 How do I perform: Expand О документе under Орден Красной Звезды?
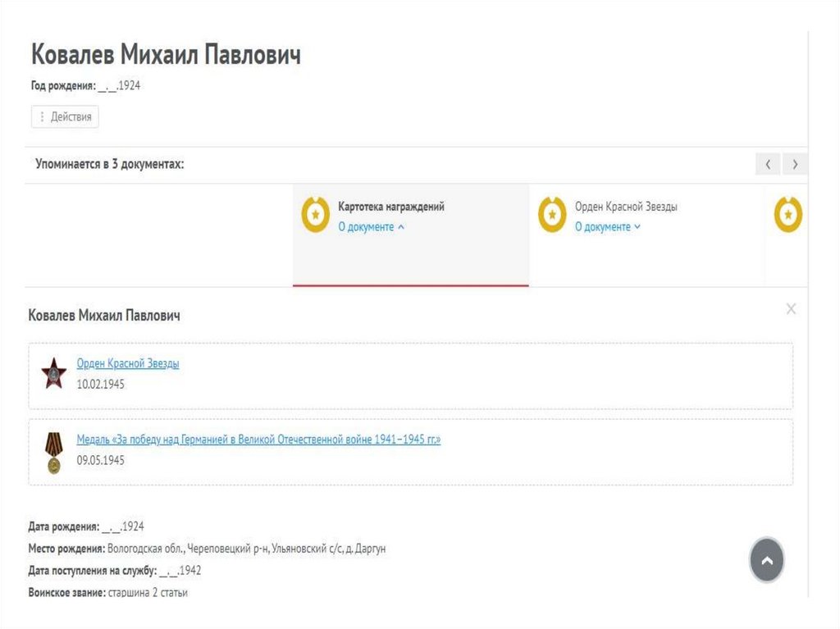tap(607, 227)
